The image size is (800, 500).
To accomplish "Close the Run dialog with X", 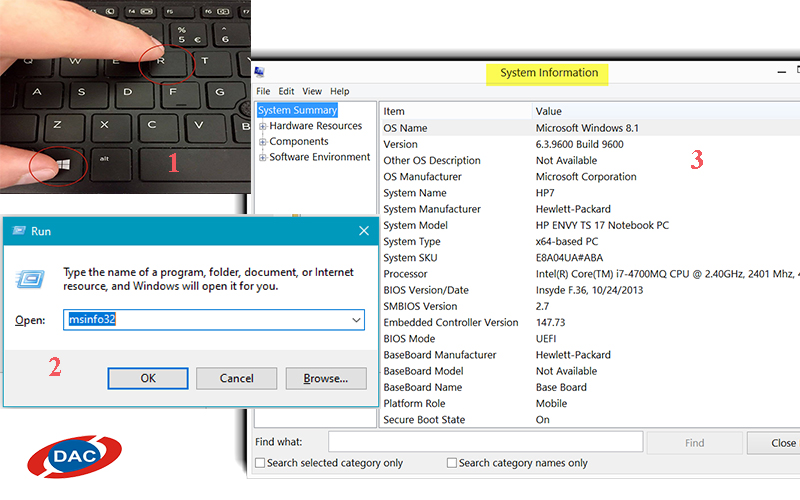I will pos(364,231).
